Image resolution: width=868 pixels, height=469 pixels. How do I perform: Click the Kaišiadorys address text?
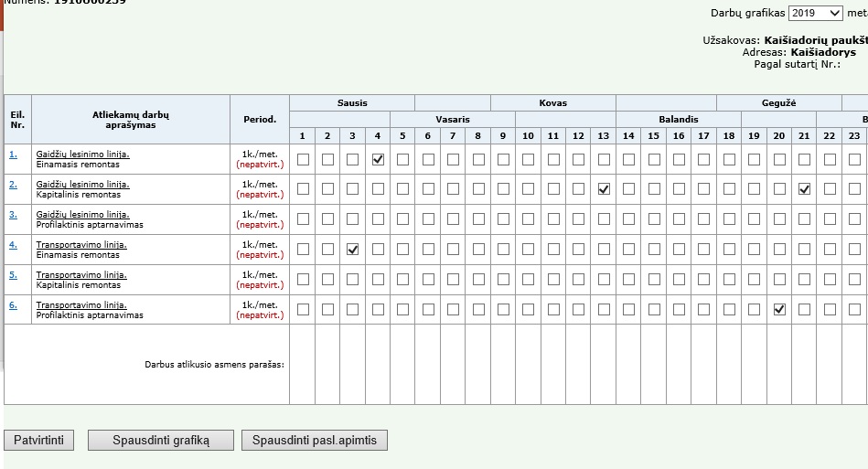tap(823, 52)
